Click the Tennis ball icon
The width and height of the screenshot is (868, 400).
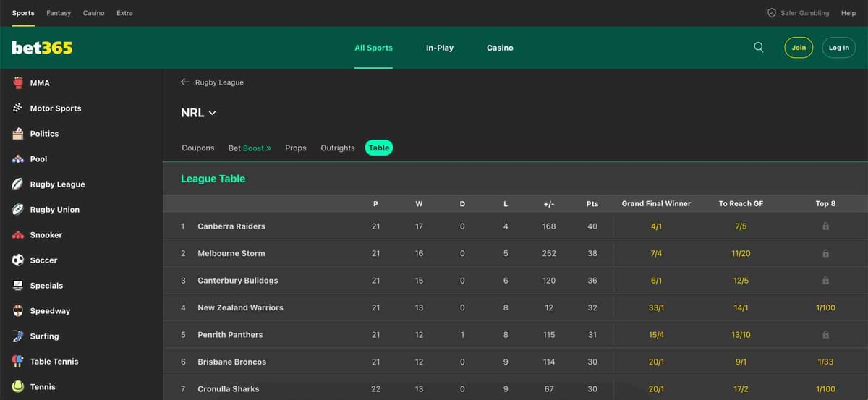click(18, 387)
